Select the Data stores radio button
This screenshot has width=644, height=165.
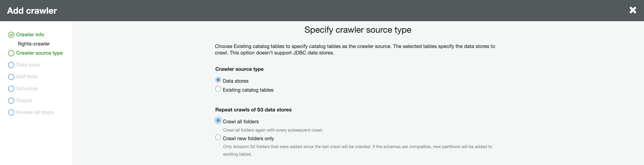tap(218, 80)
